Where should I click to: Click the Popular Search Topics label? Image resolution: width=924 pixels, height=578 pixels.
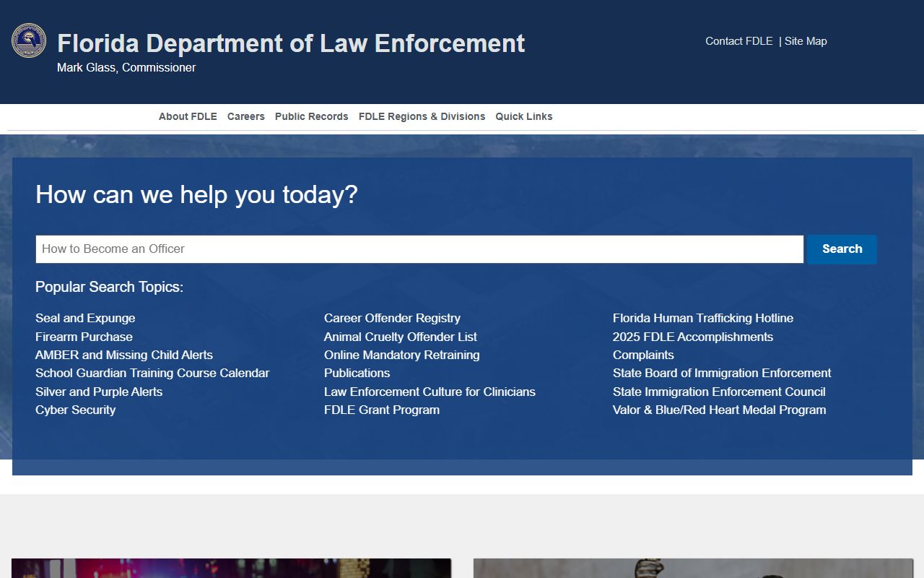pos(109,287)
